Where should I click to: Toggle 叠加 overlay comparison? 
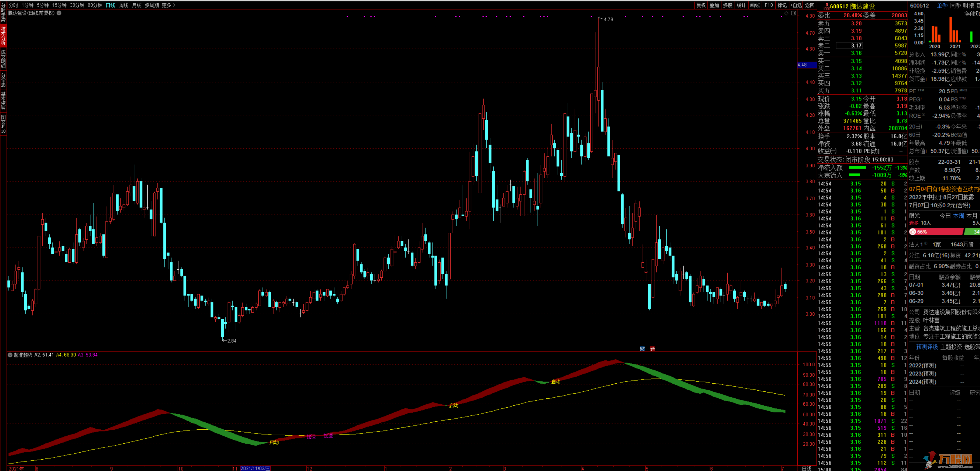(x=714, y=5)
